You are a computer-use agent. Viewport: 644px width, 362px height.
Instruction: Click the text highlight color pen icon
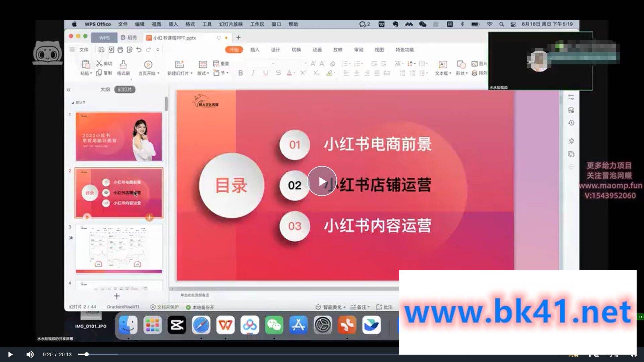[330, 73]
